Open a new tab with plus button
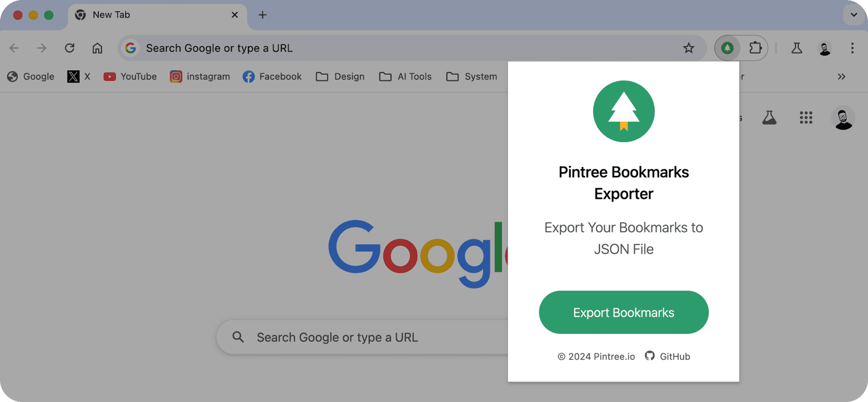Screen dimensions: 868x402 tap(263, 15)
